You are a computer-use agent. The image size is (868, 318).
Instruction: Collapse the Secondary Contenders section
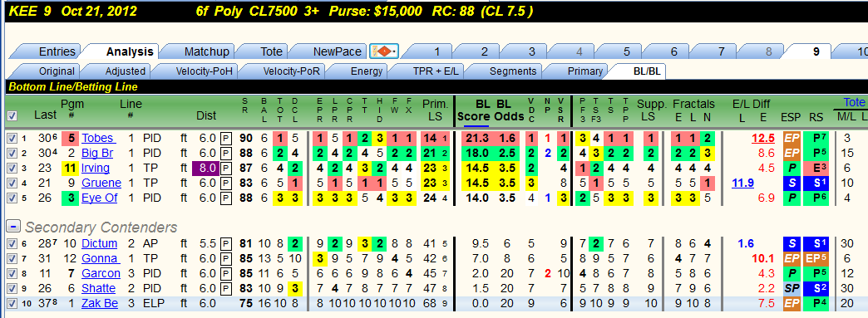tap(14, 226)
